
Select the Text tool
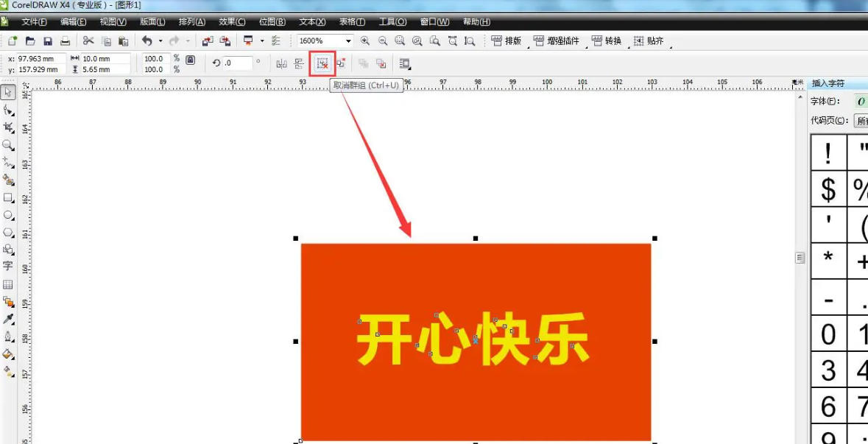(x=9, y=267)
